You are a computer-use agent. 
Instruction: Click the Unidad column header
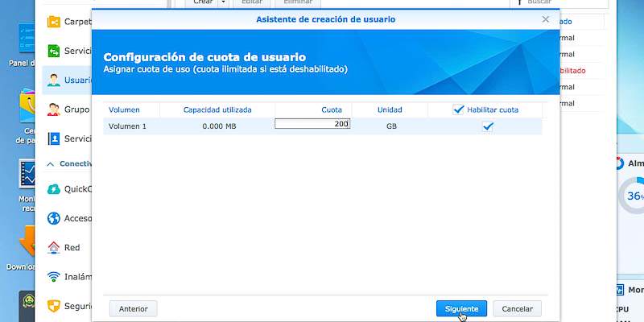tap(390, 109)
